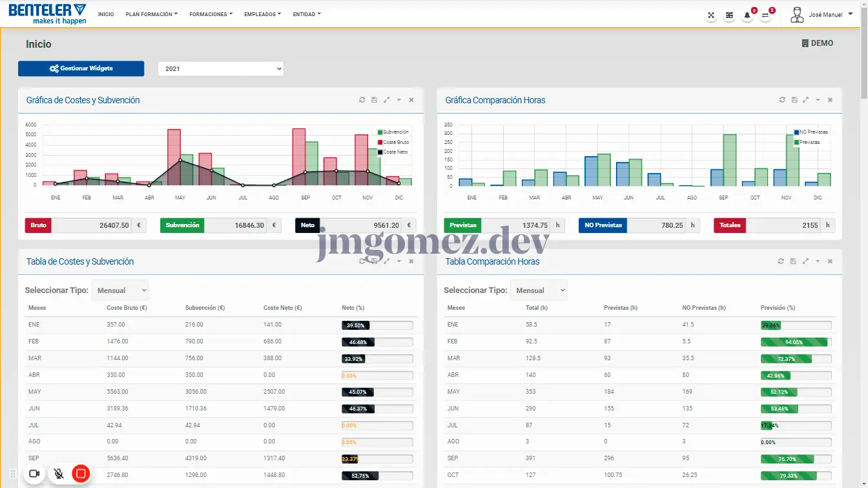Open the Empleados menu
868x488 pixels.
(262, 14)
